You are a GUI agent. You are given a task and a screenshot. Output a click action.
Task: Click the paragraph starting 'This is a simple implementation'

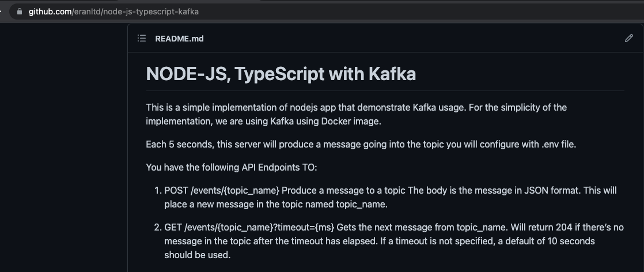click(357, 114)
